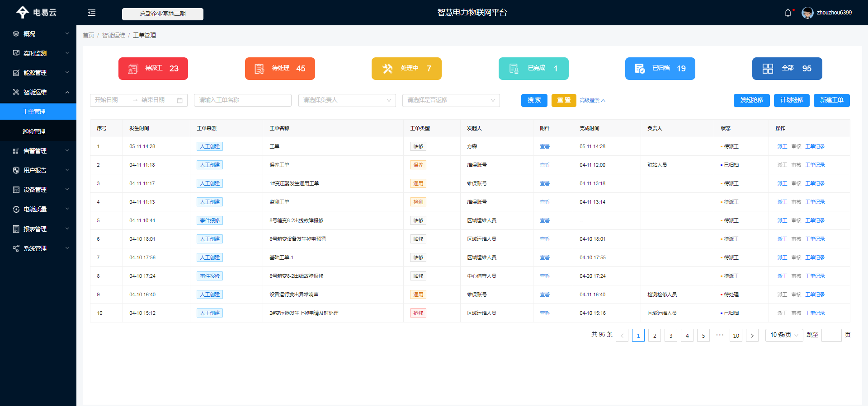Collapse the 高级搜索 advanced search toggle
The width and height of the screenshot is (868, 406).
[592, 100]
